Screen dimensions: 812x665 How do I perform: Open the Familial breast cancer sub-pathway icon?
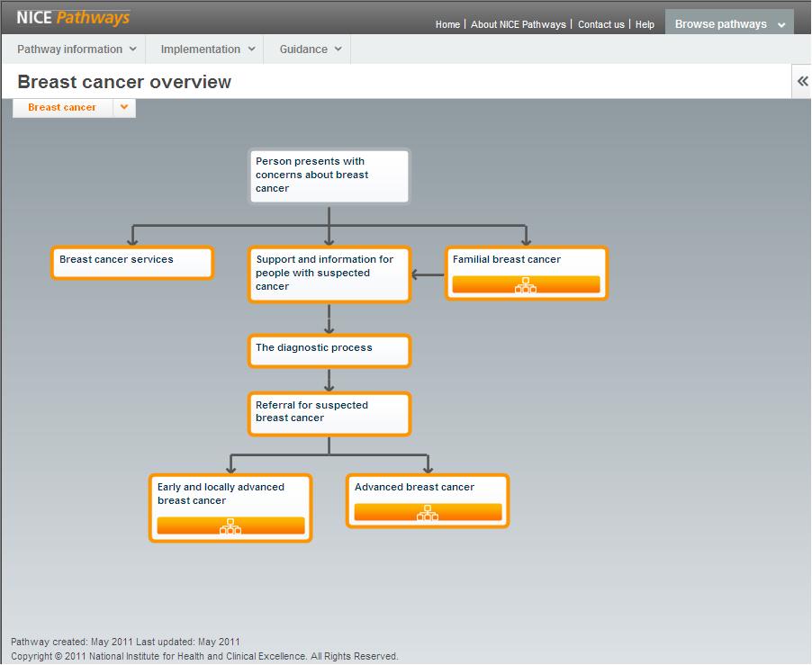click(x=526, y=284)
